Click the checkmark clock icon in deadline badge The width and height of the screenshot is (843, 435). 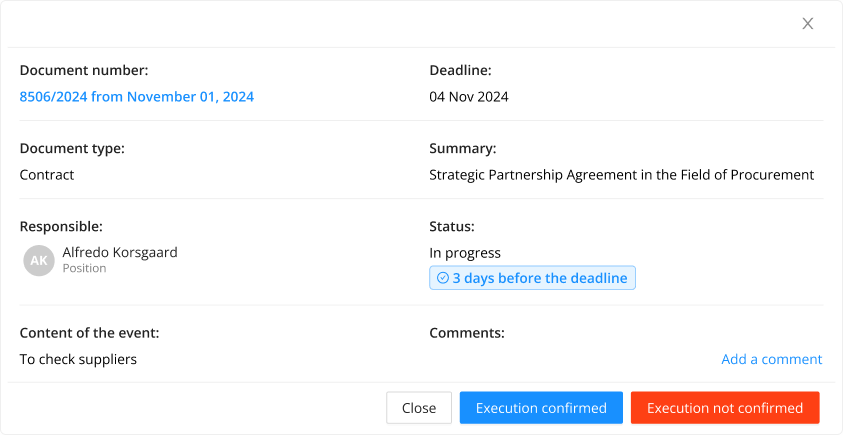pos(442,278)
